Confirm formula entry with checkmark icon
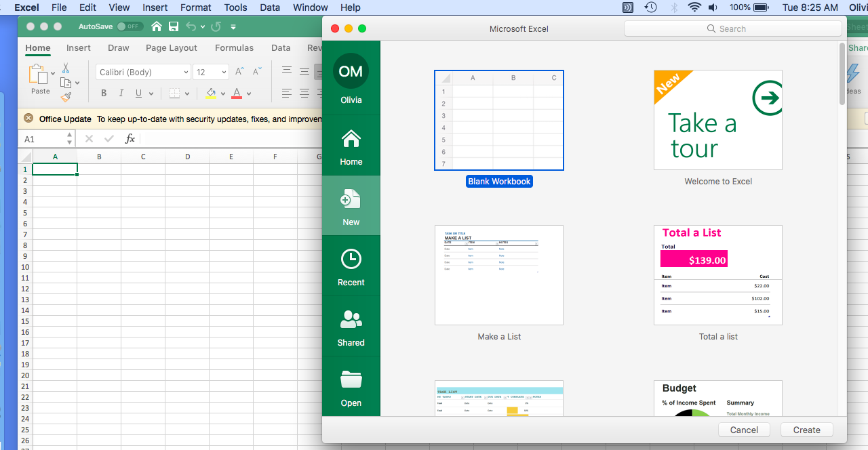Image resolution: width=868 pixels, height=450 pixels. click(x=109, y=139)
